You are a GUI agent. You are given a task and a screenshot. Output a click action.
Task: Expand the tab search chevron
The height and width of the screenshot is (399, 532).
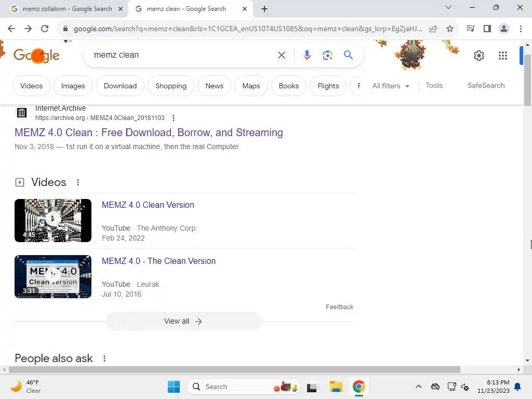coord(448,7)
